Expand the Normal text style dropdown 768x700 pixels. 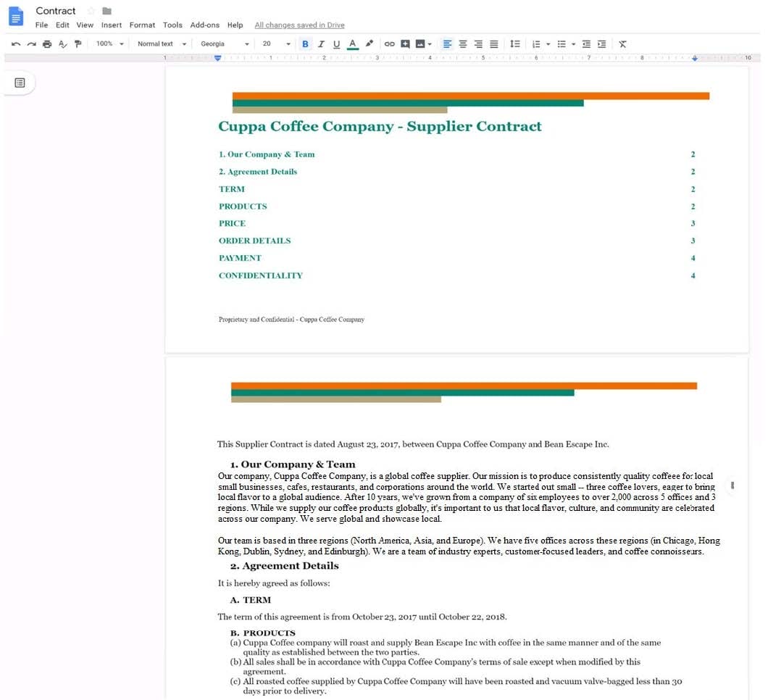[162, 44]
